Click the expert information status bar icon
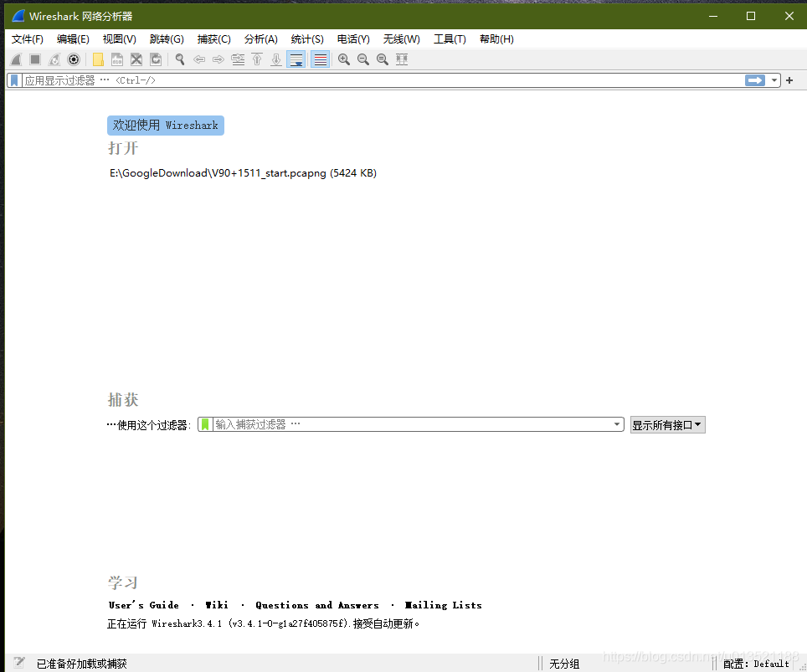The width and height of the screenshot is (807, 672). [x=19, y=663]
